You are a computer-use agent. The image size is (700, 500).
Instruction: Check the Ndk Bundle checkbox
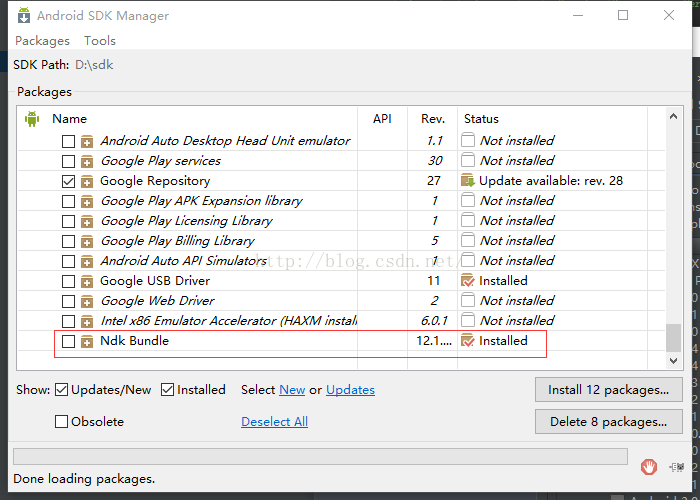[x=68, y=342]
